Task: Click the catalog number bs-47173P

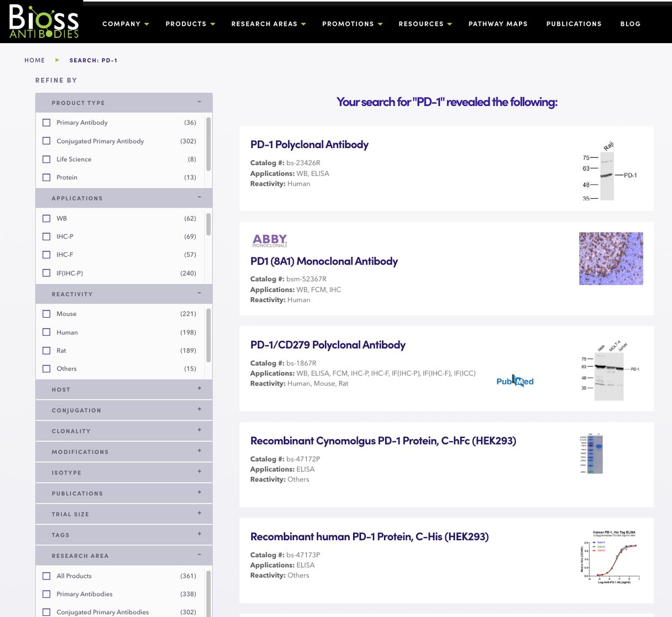Action: pyautogui.click(x=303, y=555)
